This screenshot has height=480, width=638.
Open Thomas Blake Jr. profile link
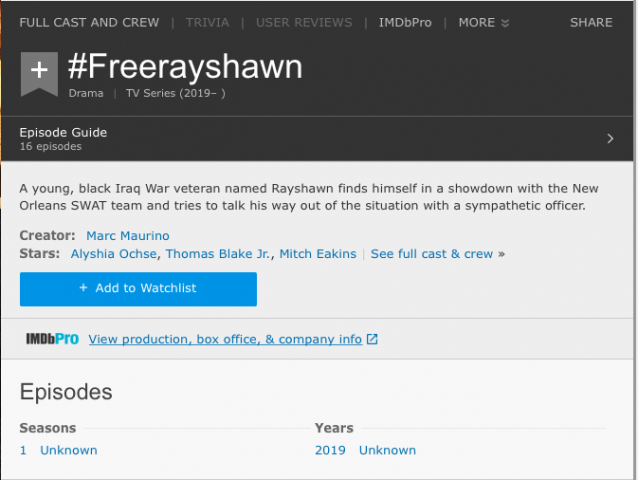(x=218, y=254)
